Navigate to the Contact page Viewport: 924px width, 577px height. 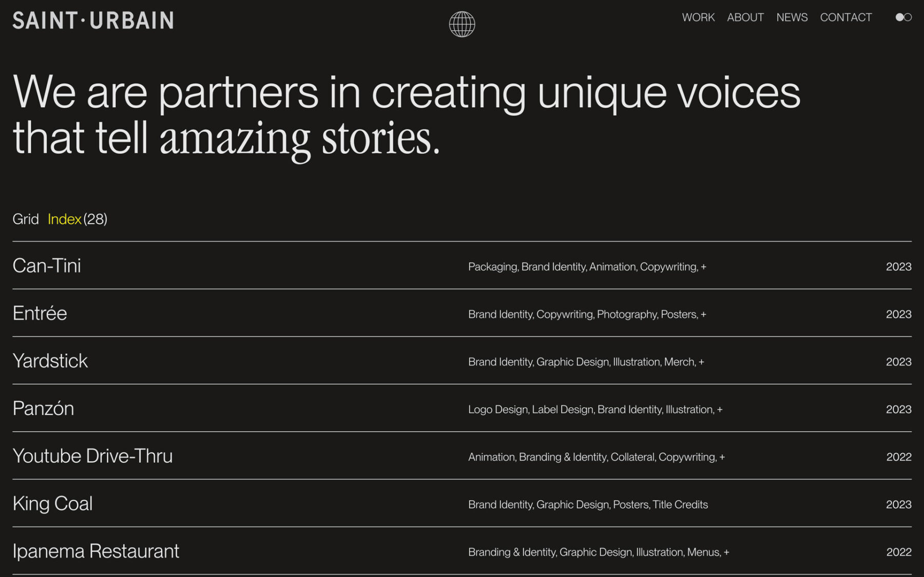[845, 17]
